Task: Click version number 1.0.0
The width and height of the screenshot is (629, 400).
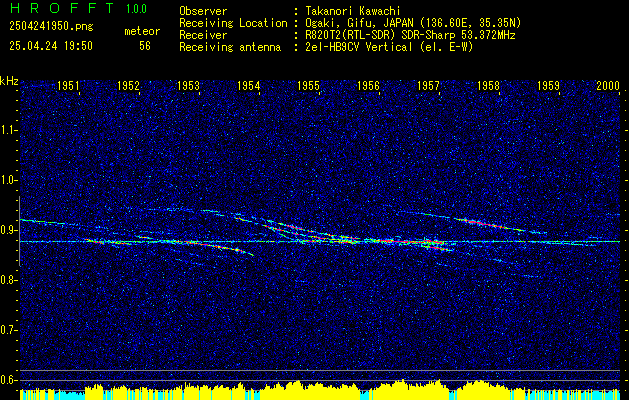Action: [x=136, y=8]
